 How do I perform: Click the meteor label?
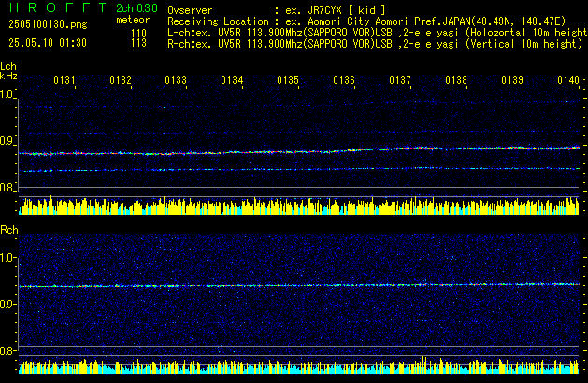click(133, 20)
